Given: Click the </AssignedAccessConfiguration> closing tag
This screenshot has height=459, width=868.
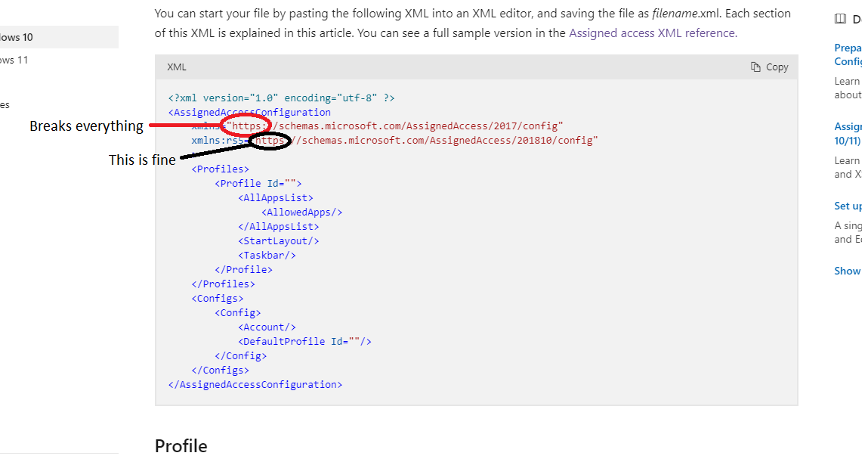Looking at the screenshot, I should click(x=255, y=385).
